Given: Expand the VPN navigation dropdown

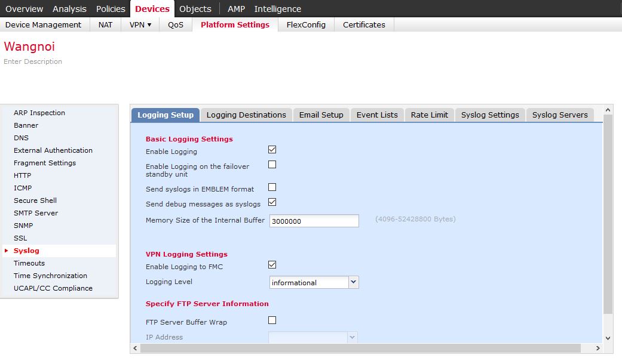Looking at the screenshot, I should 140,24.
